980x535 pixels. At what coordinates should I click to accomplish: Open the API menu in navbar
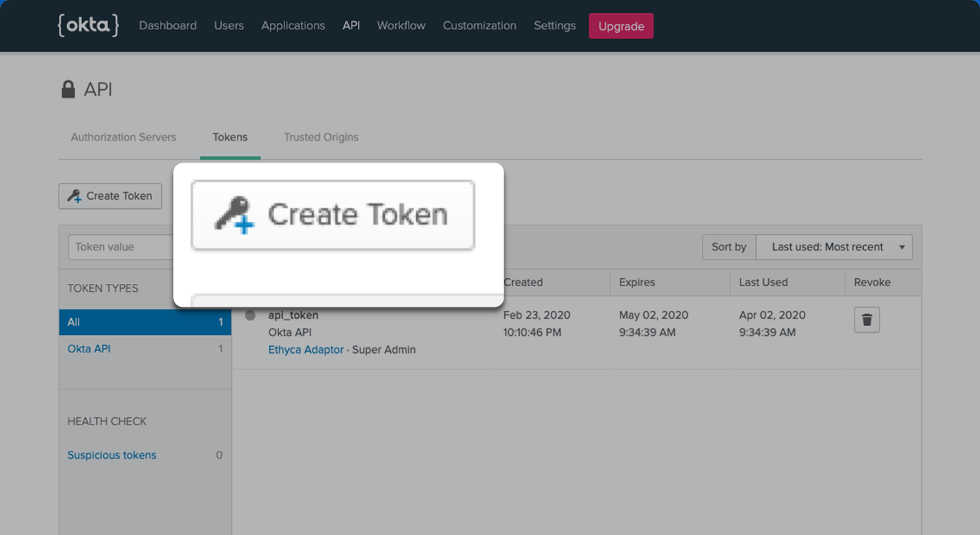pyautogui.click(x=351, y=26)
